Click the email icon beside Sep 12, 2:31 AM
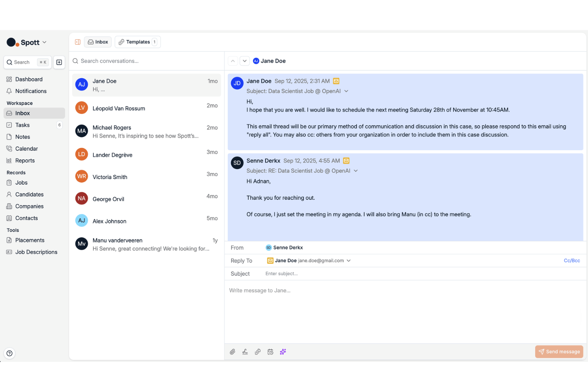The image size is (588, 392). coord(336,81)
